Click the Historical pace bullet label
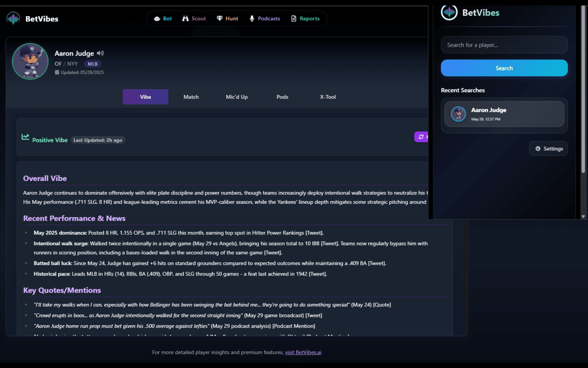588x368 pixels. [51, 274]
